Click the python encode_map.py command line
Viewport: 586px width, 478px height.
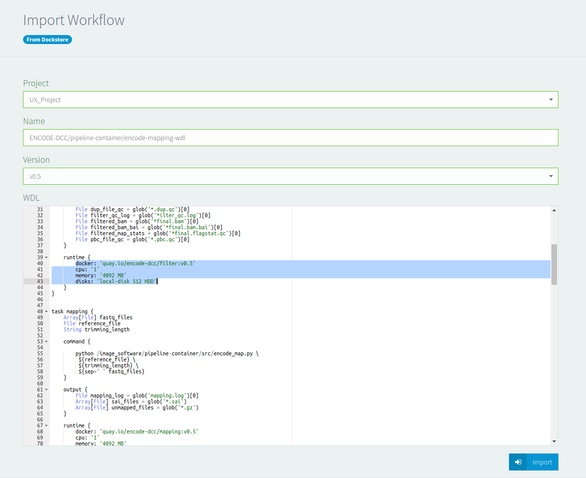[x=167, y=354]
